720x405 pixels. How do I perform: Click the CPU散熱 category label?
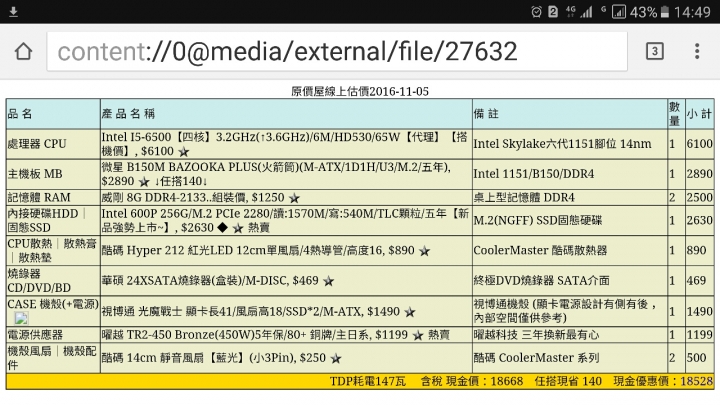[x=29, y=243]
